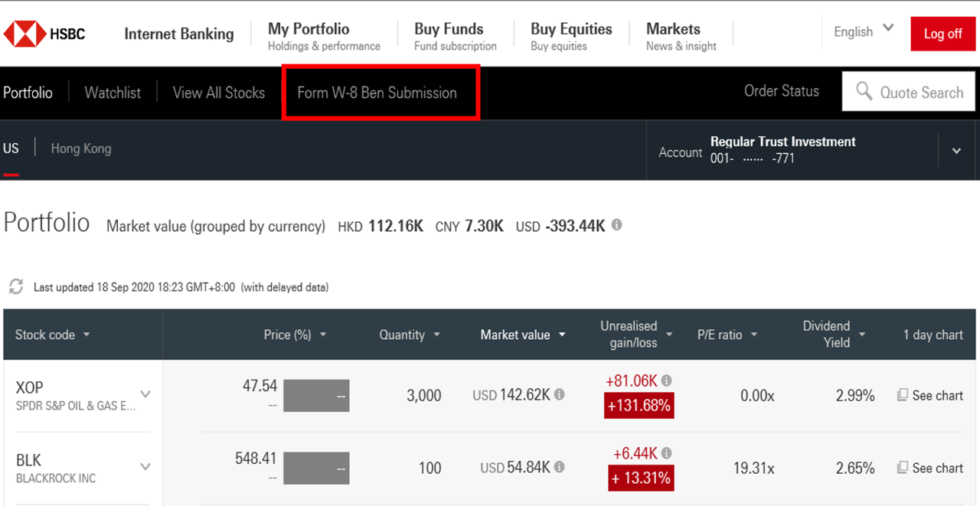The width and height of the screenshot is (980, 506).
Task: Click the BLK price change bar
Action: [316, 468]
